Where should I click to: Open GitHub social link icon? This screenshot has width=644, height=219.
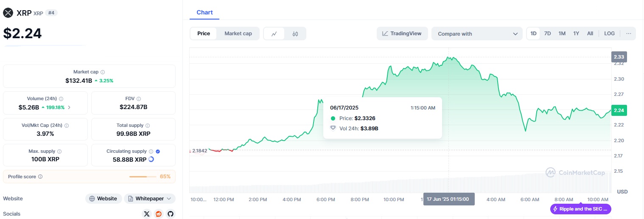170,214
